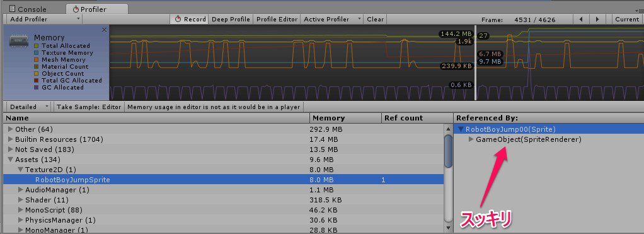Click the Memory chip icon
This screenshot has width=644, height=234.
coord(18,41)
